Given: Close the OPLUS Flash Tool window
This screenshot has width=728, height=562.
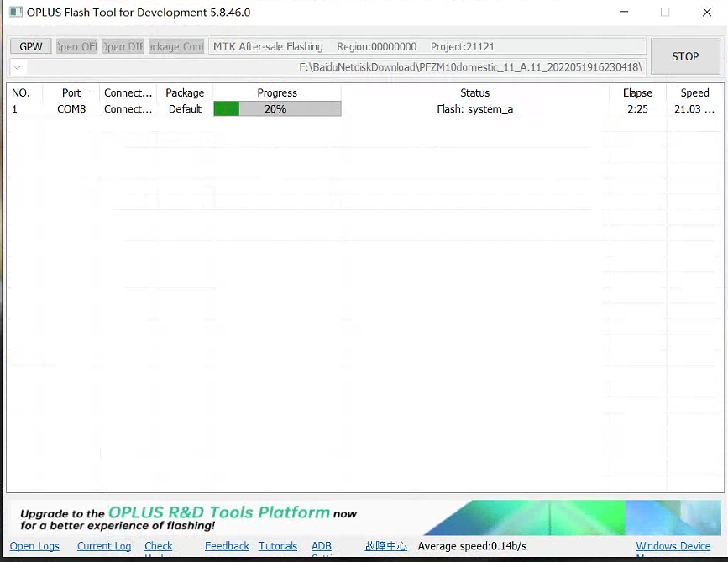Looking at the screenshot, I should (707, 12).
